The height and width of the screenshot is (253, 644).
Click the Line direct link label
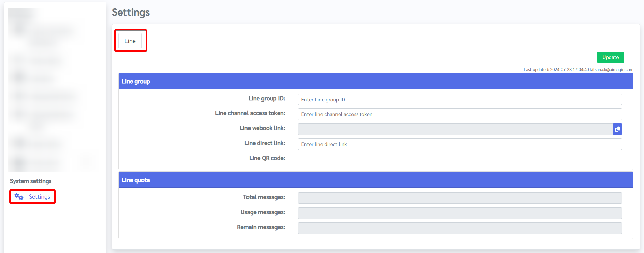pos(265,143)
